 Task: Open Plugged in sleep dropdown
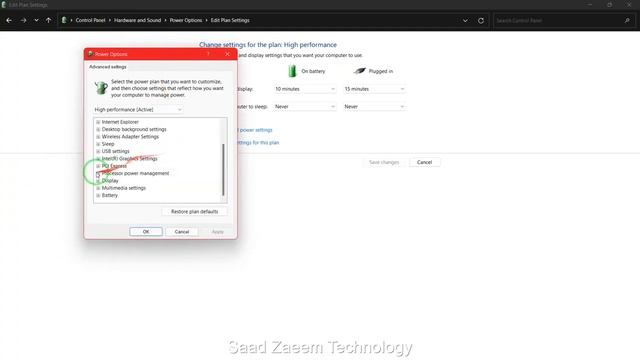click(374, 107)
